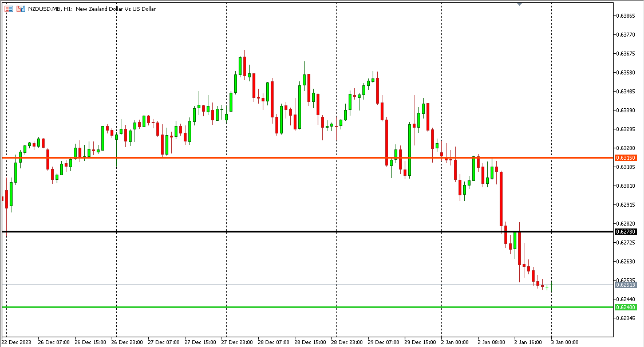The width and height of the screenshot is (644, 347).
Task: Click the NZDUSD.MB, H1 chart title text
Action: [x=91, y=9]
